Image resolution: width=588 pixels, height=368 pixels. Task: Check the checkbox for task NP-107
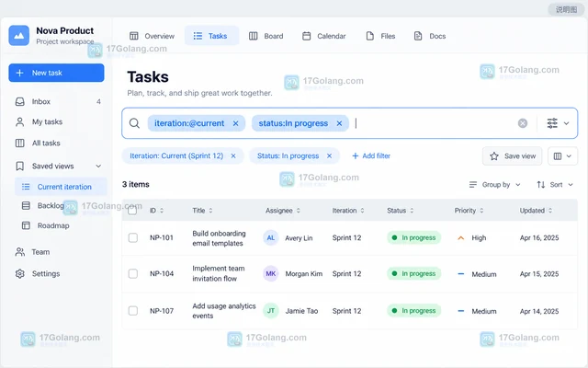click(132, 311)
